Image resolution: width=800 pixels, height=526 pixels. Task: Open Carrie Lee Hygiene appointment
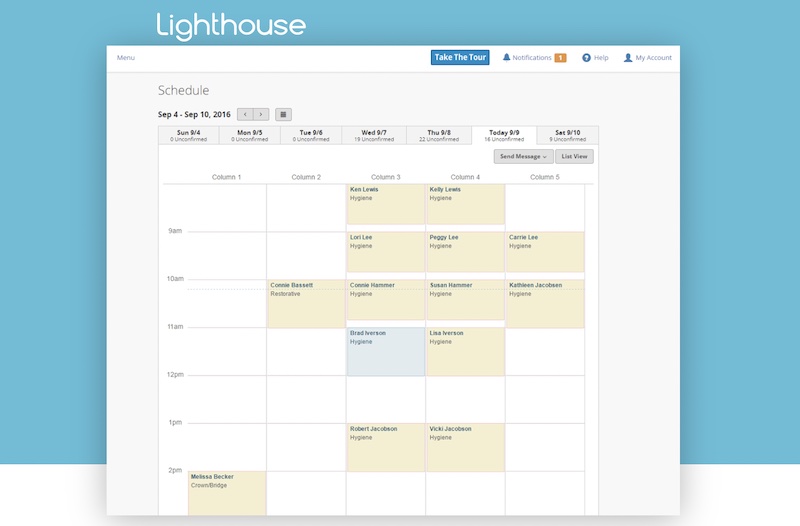coord(545,252)
